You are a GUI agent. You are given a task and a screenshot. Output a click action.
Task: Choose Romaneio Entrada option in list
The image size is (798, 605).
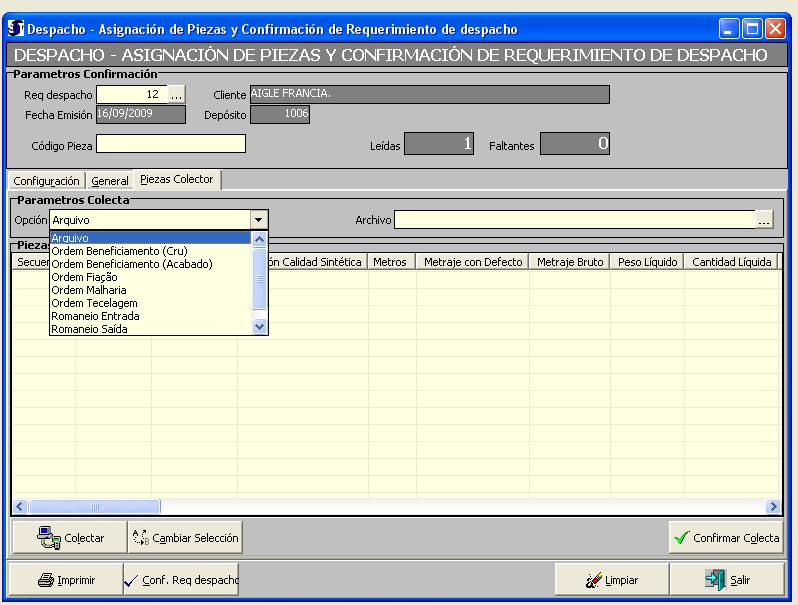pyautogui.click(x=95, y=316)
